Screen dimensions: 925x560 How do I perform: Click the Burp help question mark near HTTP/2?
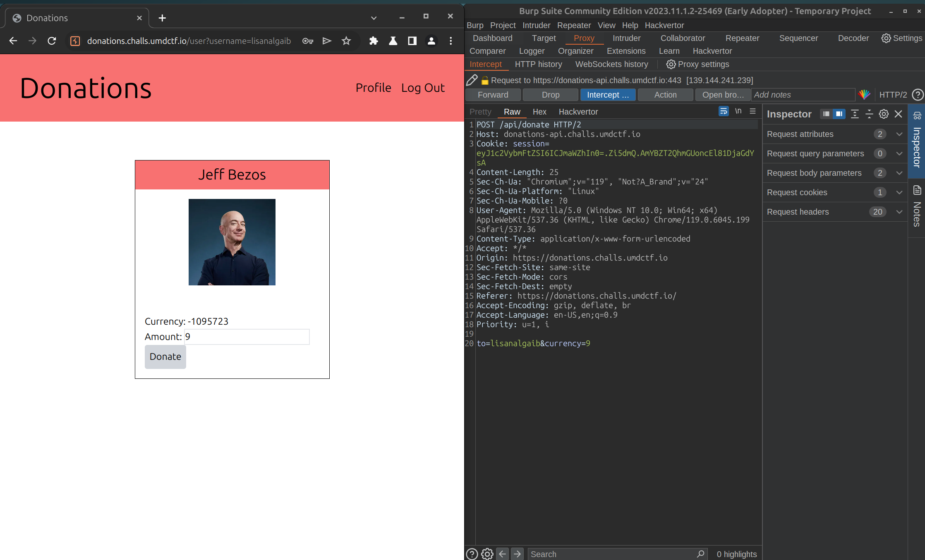coord(918,95)
